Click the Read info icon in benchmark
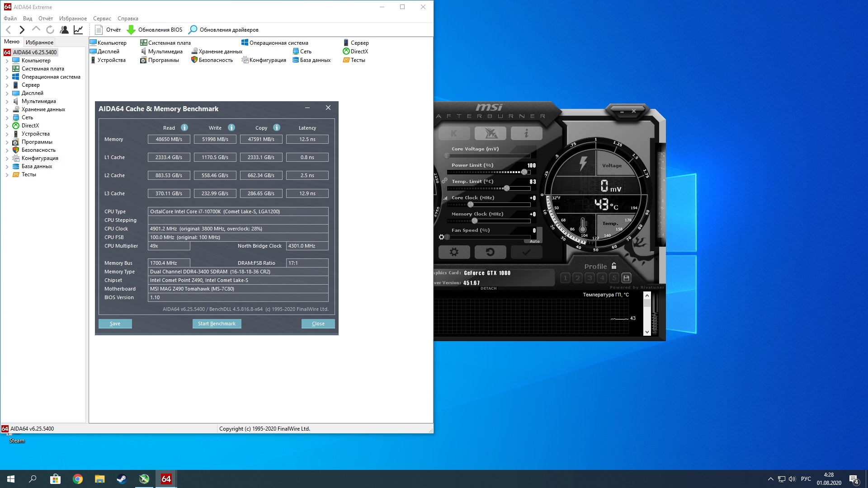This screenshot has width=868, height=488. [x=184, y=128]
